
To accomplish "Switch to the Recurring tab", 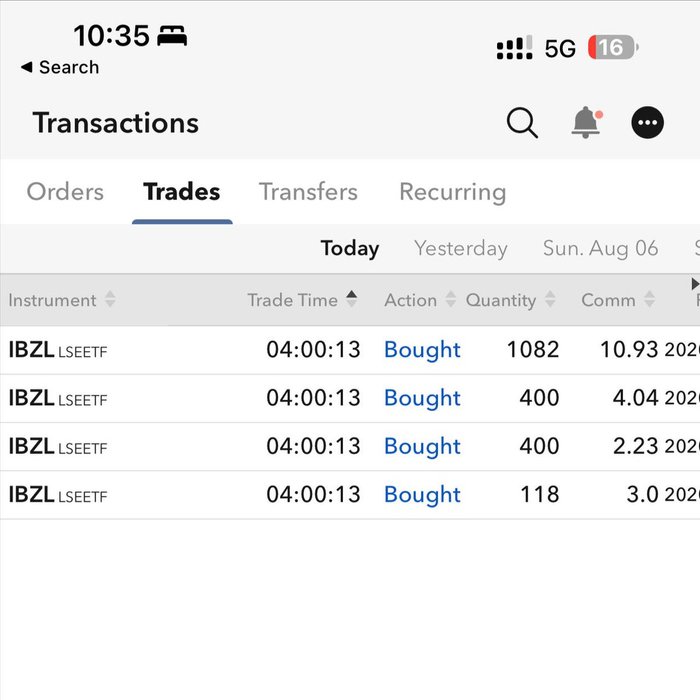I will click(452, 192).
